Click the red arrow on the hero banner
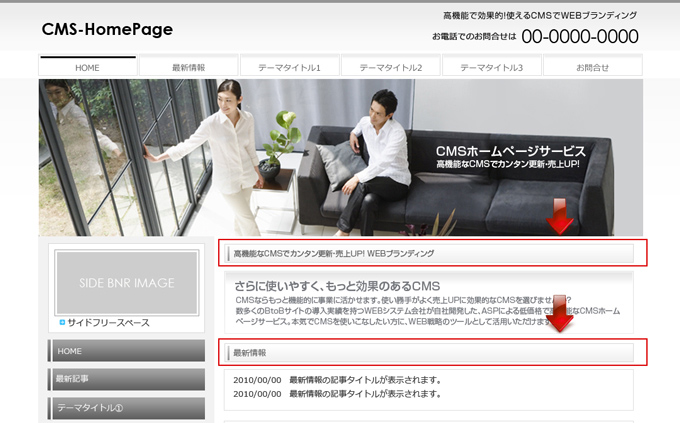This screenshot has width=680, height=423. pos(560,217)
